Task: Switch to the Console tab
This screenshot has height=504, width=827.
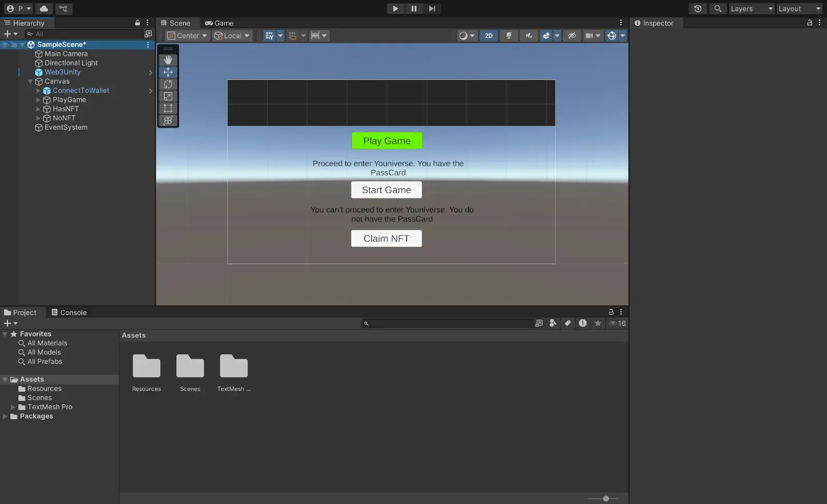Action: click(x=69, y=312)
